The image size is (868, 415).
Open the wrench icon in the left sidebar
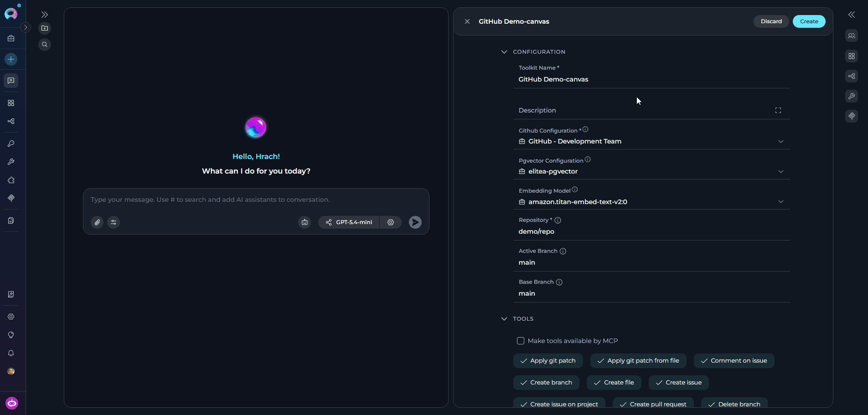coord(11,162)
